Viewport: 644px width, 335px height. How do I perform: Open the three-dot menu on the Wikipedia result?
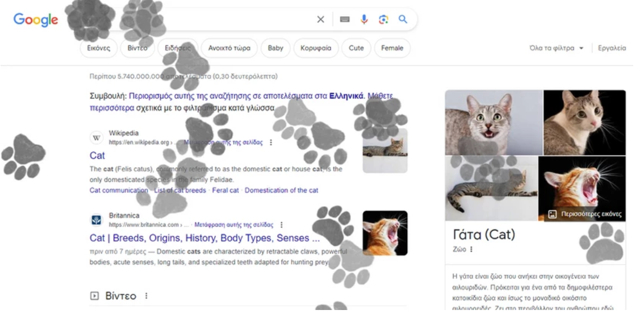point(271,143)
